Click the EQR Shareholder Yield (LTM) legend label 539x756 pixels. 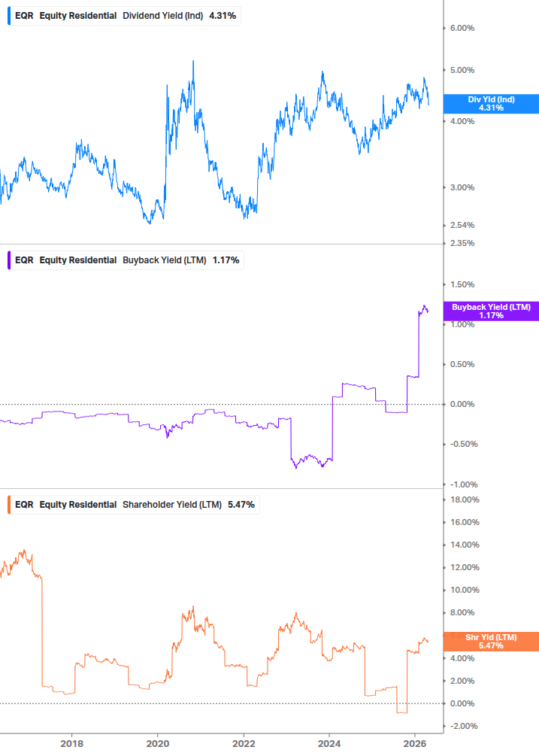pos(135,505)
